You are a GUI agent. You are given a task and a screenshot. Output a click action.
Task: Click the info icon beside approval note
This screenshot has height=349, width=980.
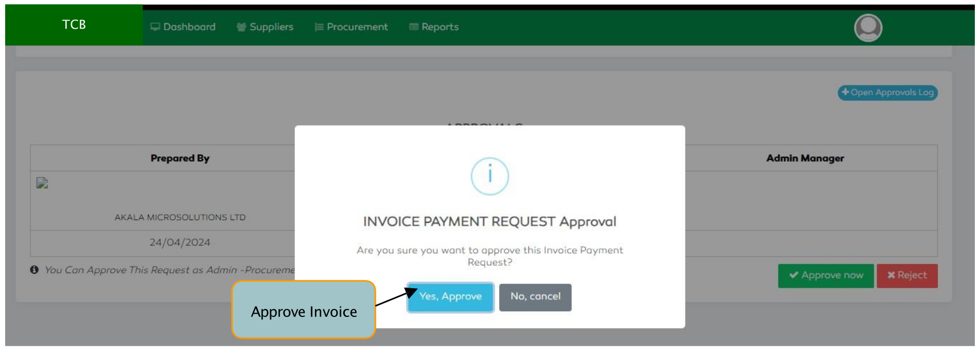click(x=34, y=269)
